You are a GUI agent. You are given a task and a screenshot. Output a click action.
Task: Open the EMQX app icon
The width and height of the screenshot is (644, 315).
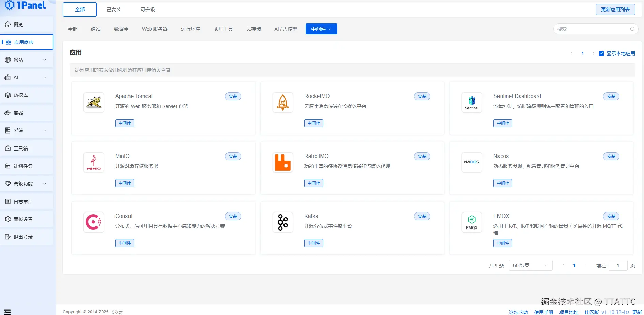472,222
